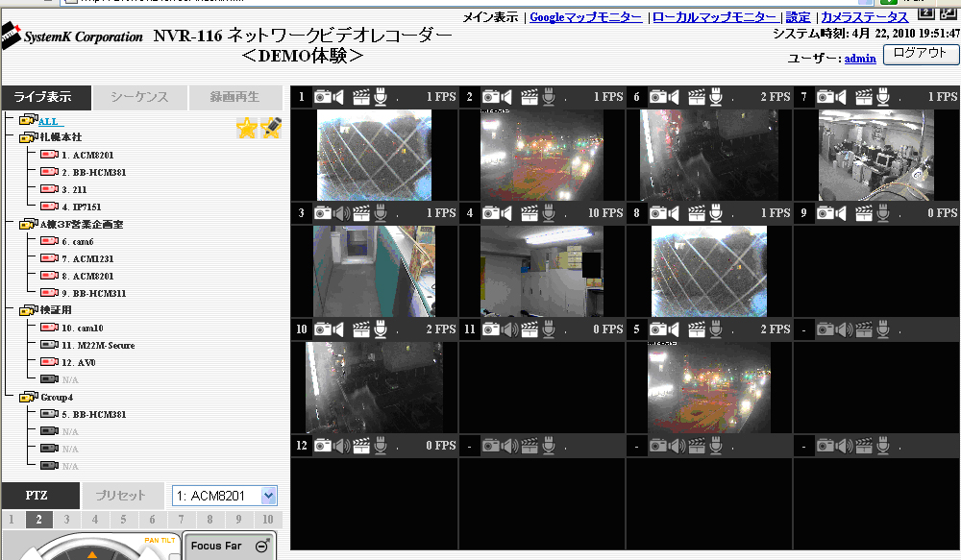Click clapperboard record icon on channel 10

point(361,329)
